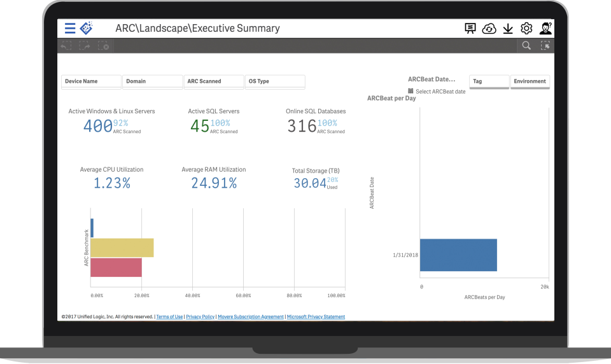The width and height of the screenshot is (611, 364).
Task: Click the 30.04 Total Storage value
Action: [310, 183]
